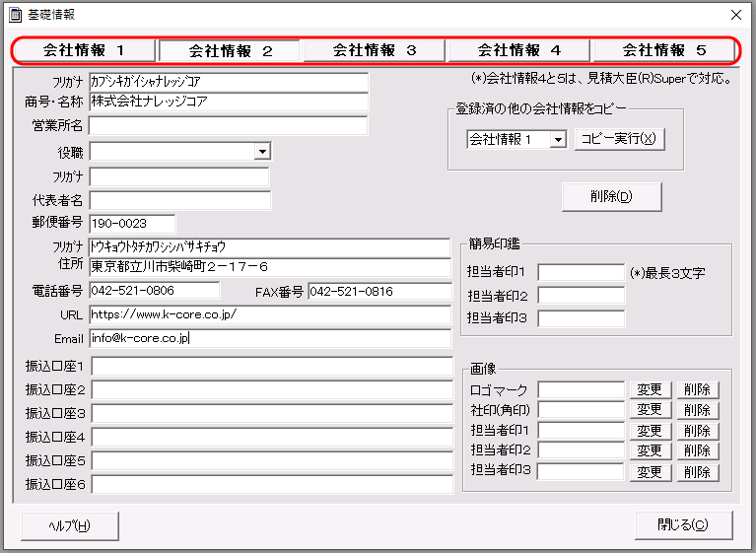Focus the 振込口座2 input field

[272, 390]
